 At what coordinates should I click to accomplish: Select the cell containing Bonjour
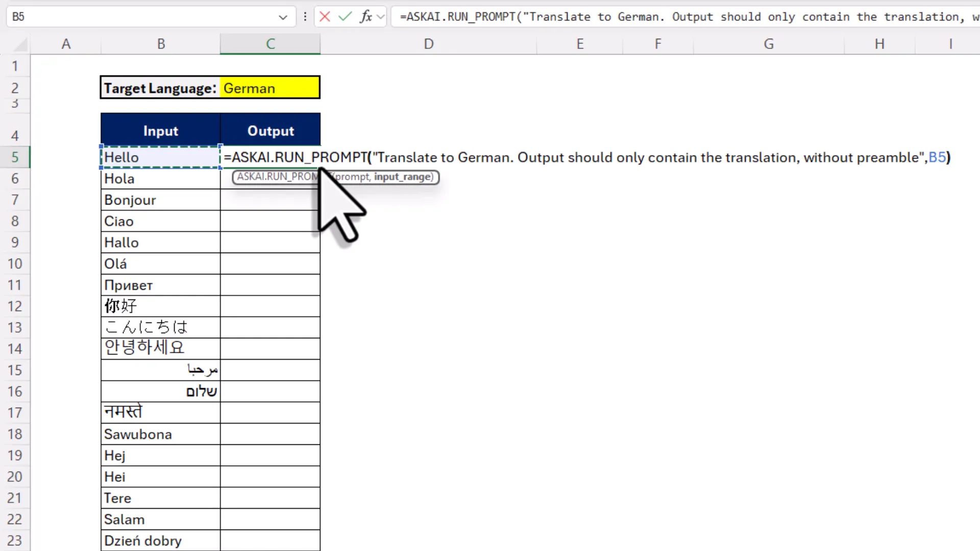click(160, 200)
